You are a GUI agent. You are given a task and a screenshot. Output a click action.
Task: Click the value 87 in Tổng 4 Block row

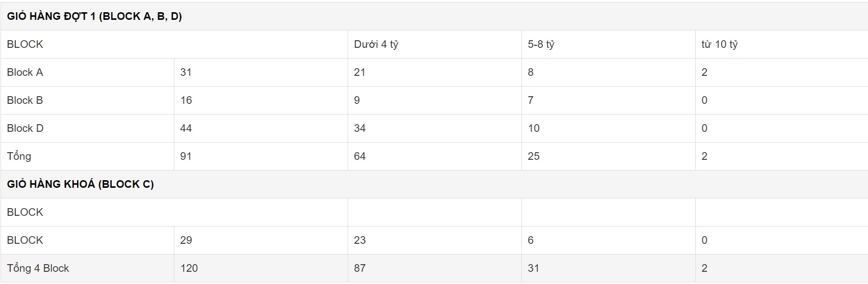[x=360, y=268]
